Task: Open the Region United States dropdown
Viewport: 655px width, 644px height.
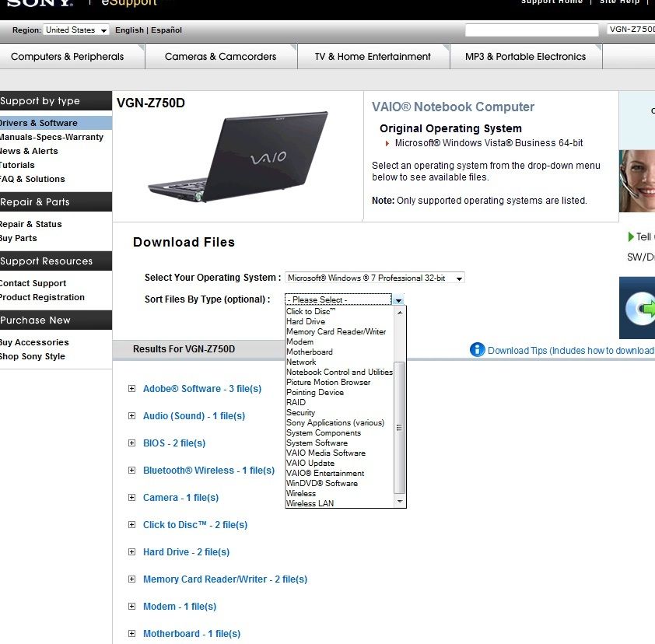Action: [x=76, y=30]
